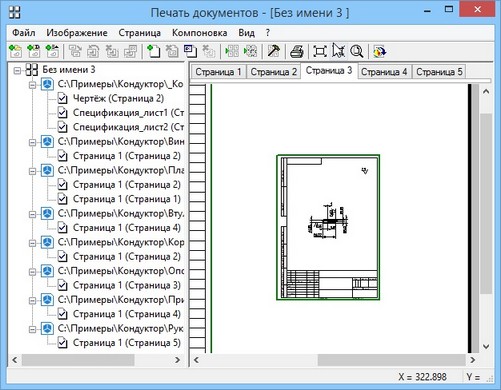
Task: Collapse the C:\Примеры\Кондуктор\_Ко node
Action: pyautogui.click(x=32, y=85)
